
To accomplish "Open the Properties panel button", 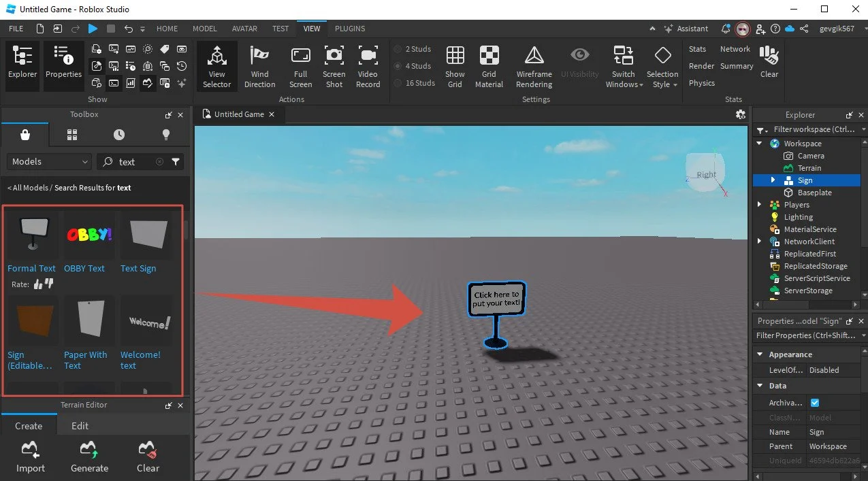I will tap(63, 65).
